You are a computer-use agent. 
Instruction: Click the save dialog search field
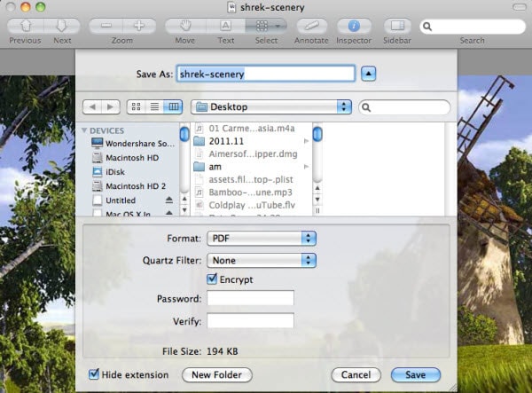click(x=404, y=107)
